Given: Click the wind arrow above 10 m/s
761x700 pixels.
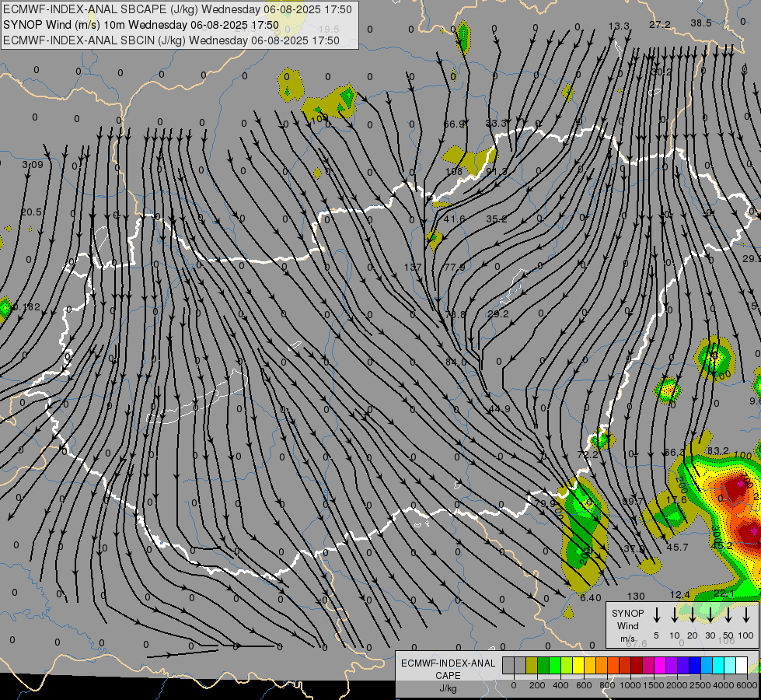Looking at the screenshot, I should tap(674, 615).
